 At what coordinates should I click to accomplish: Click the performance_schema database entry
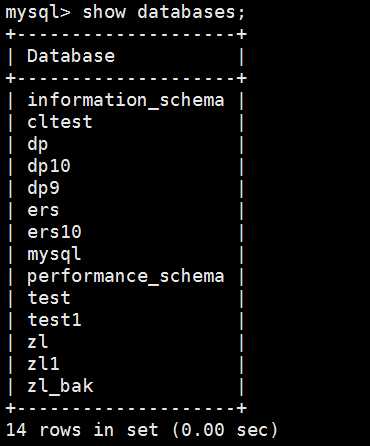click(126, 277)
